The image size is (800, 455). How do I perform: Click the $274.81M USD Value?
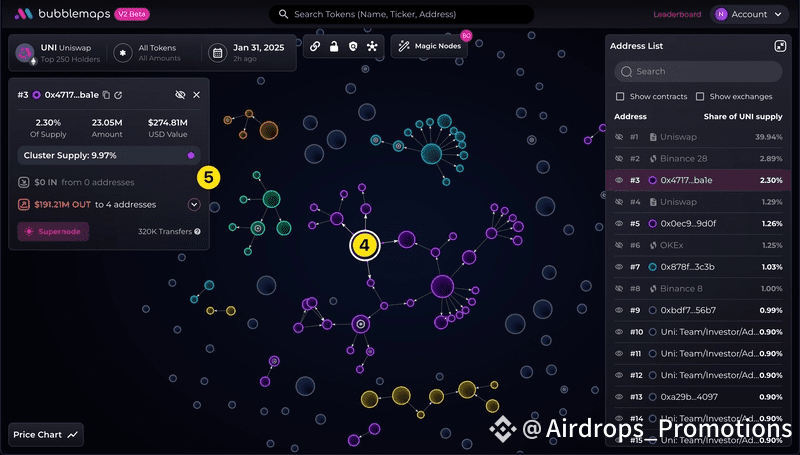click(168, 122)
